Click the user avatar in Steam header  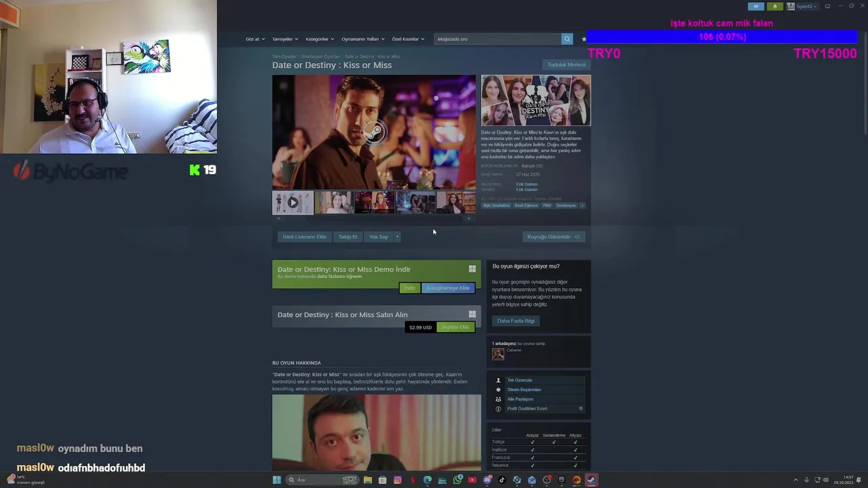pos(791,6)
